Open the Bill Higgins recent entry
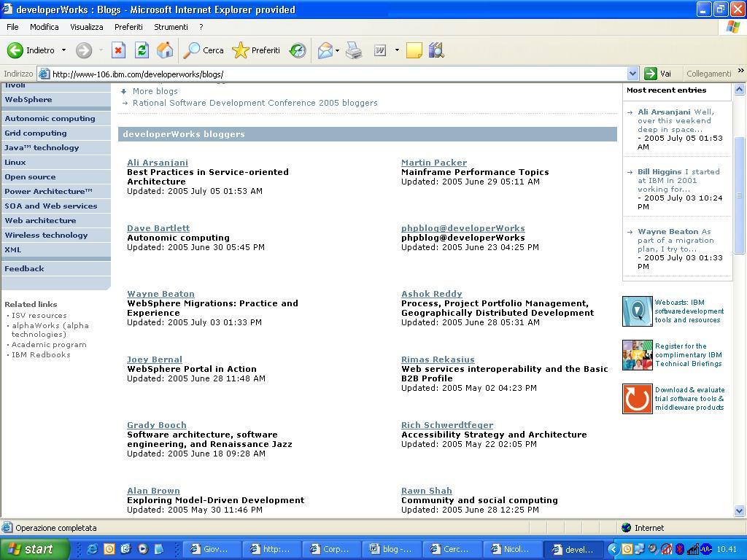This screenshot has height=560, width=747. (x=659, y=172)
